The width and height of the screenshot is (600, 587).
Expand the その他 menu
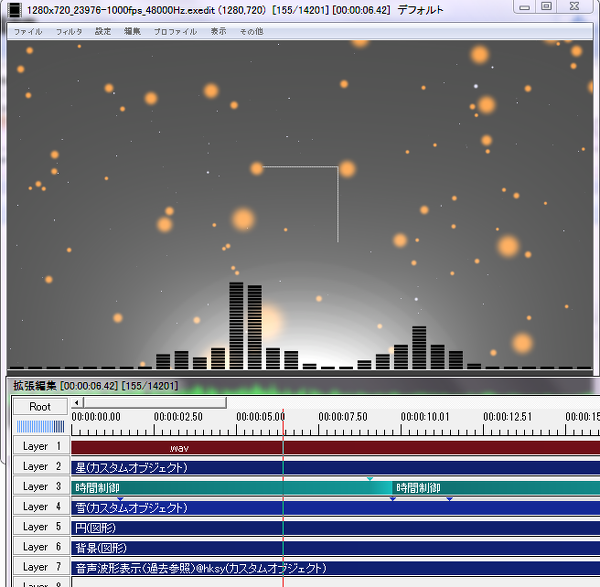pos(251,32)
